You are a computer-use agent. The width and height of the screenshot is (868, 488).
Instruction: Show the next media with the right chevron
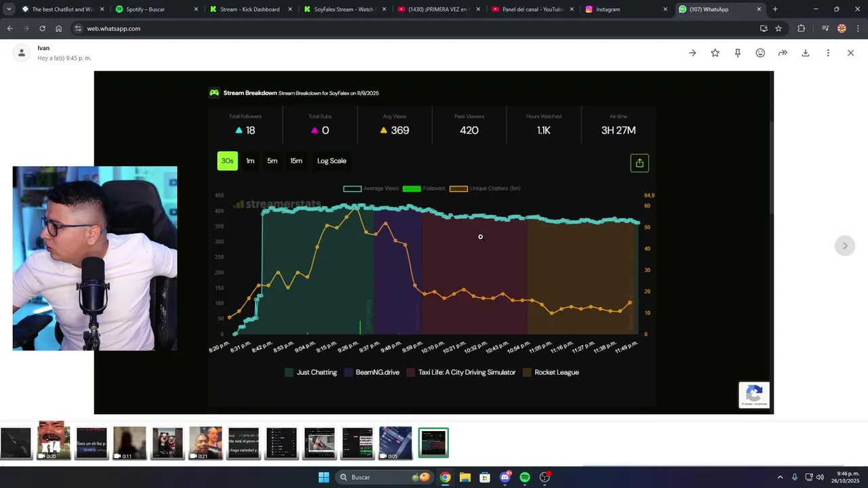coord(844,245)
